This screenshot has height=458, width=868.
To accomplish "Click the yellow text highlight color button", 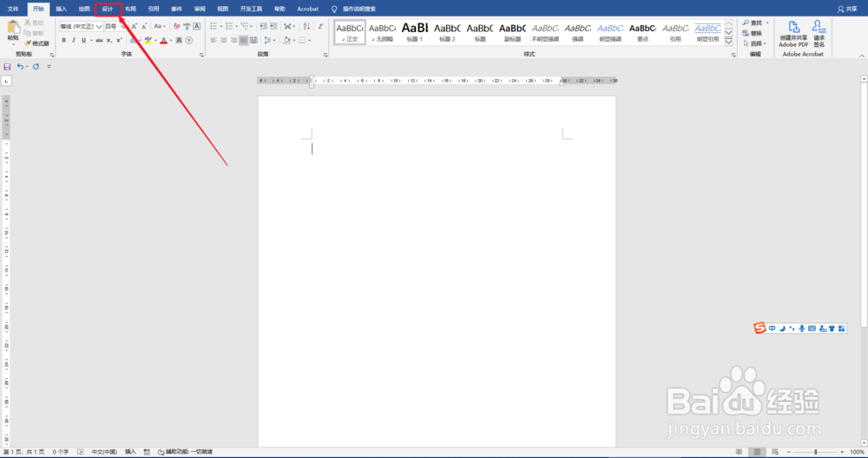I will [148, 41].
